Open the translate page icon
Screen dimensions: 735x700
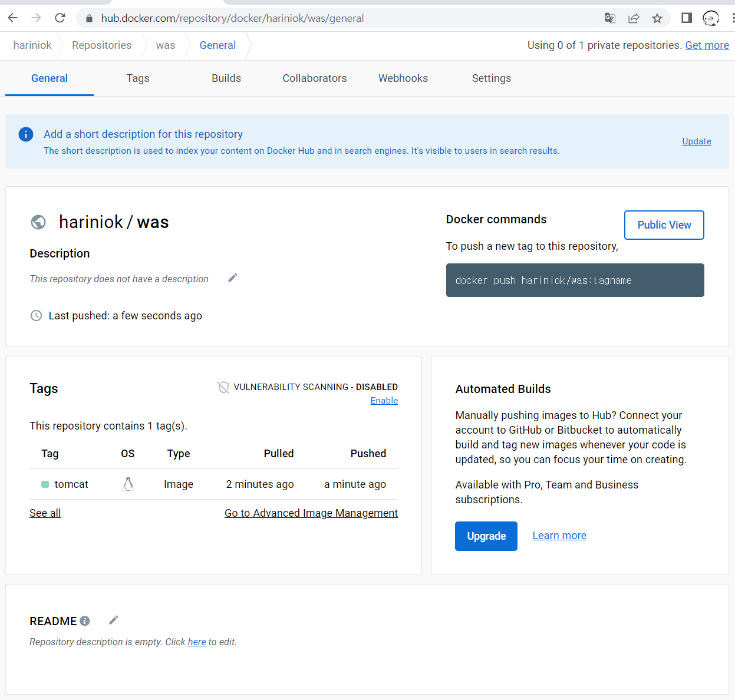[x=610, y=18]
